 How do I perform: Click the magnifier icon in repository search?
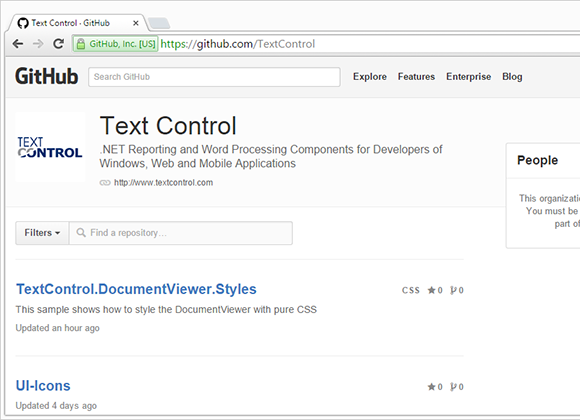[81, 232]
